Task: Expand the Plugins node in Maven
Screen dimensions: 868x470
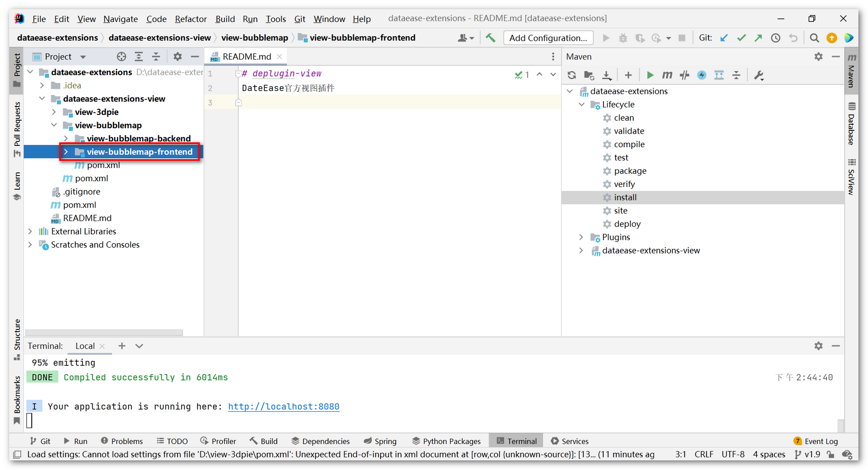Action: tap(581, 237)
